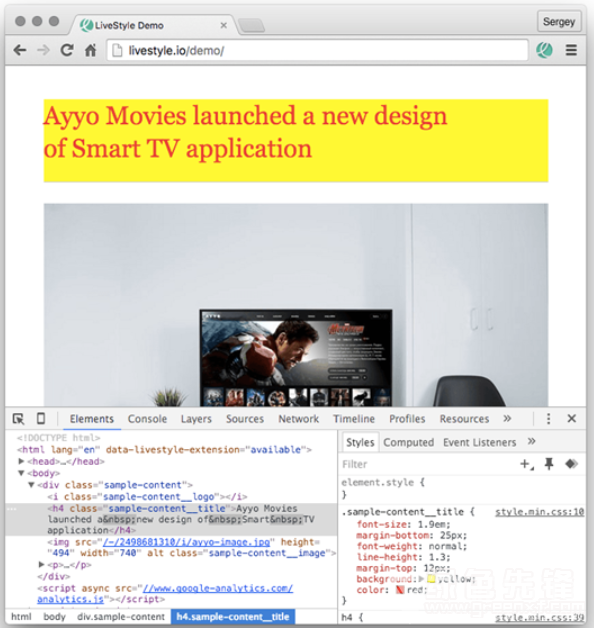This screenshot has height=628, width=594.
Task: Open style.min.css:10 source link
Action: tap(540, 512)
